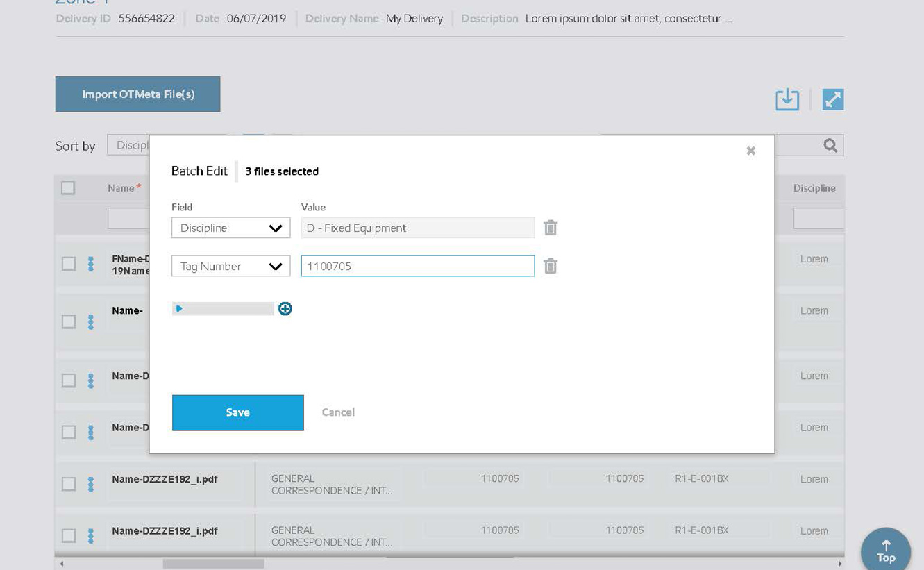Image resolution: width=924 pixels, height=570 pixels.
Task: Select the checkbox for the FName-D file
Action: click(x=68, y=264)
